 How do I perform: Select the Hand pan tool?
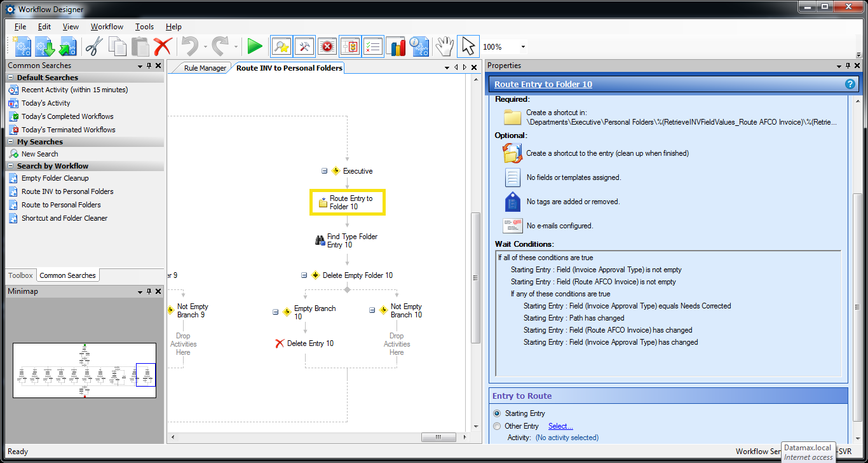[444, 46]
